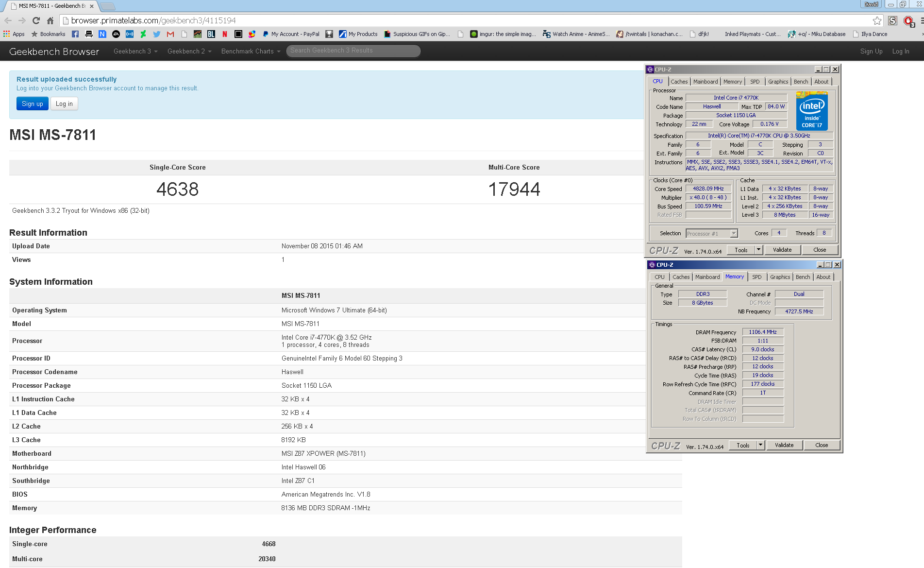Open Bench tab in upper CPU-Z window
This screenshot has width=924, height=568.
801,82
